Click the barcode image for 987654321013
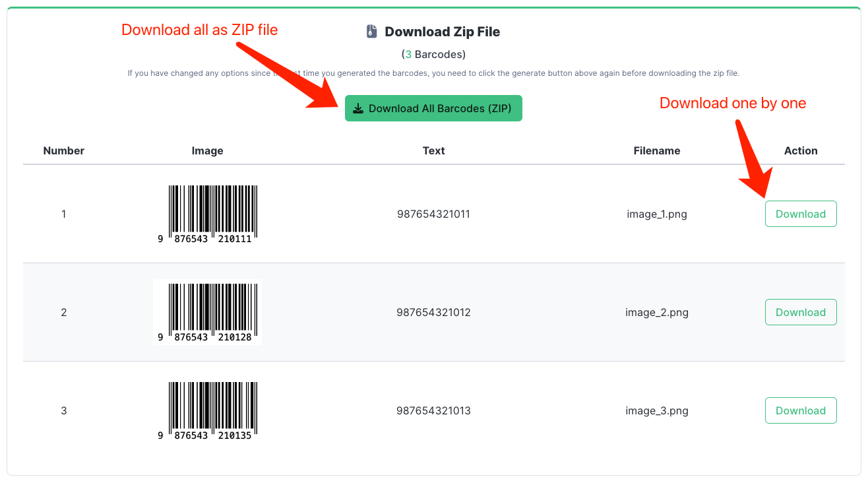The image size is (868, 483). pos(207,410)
